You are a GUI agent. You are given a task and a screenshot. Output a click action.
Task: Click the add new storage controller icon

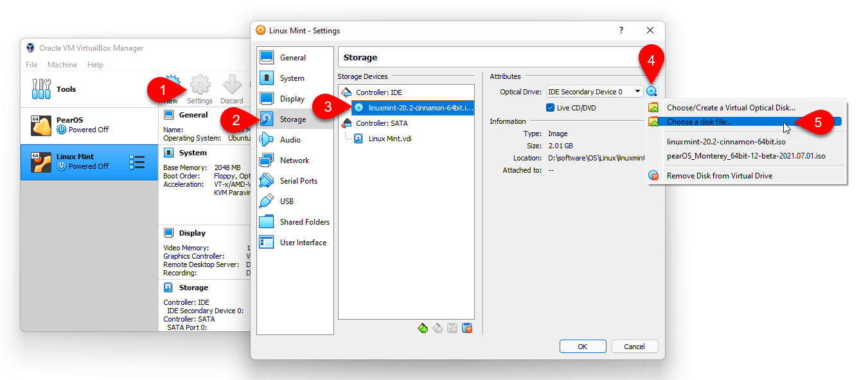pyautogui.click(x=423, y=329)
